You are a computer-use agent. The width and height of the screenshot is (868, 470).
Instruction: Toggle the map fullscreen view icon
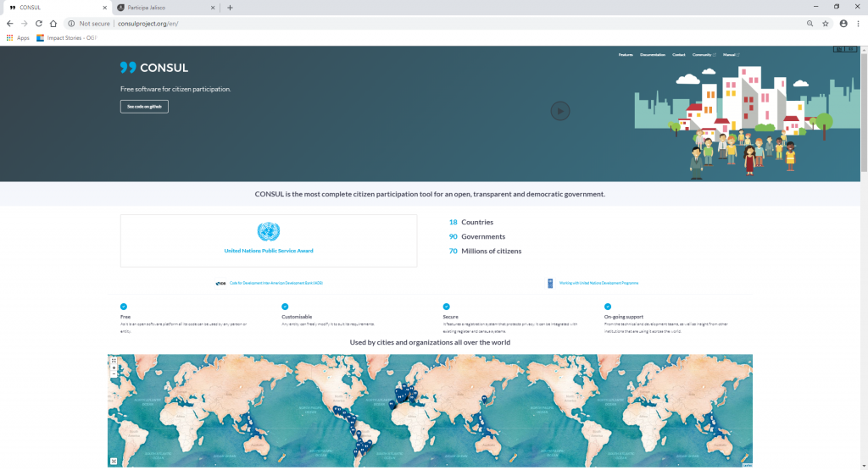coord(114,361)
